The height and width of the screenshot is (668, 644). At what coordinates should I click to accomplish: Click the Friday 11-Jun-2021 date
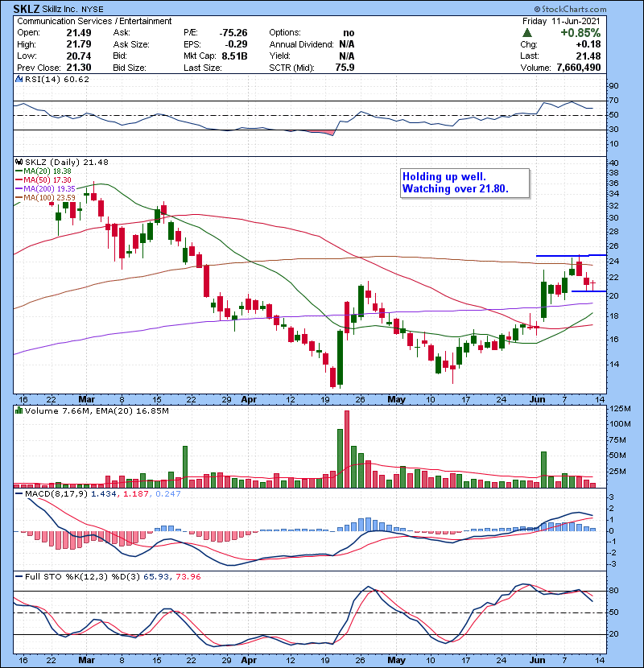[x=561, y=21]
